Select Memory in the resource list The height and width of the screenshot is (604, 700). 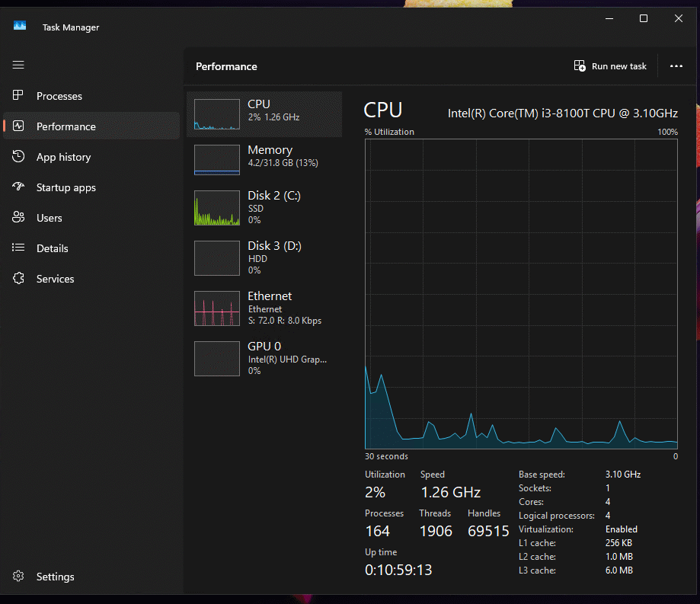[x=264, y=156]
